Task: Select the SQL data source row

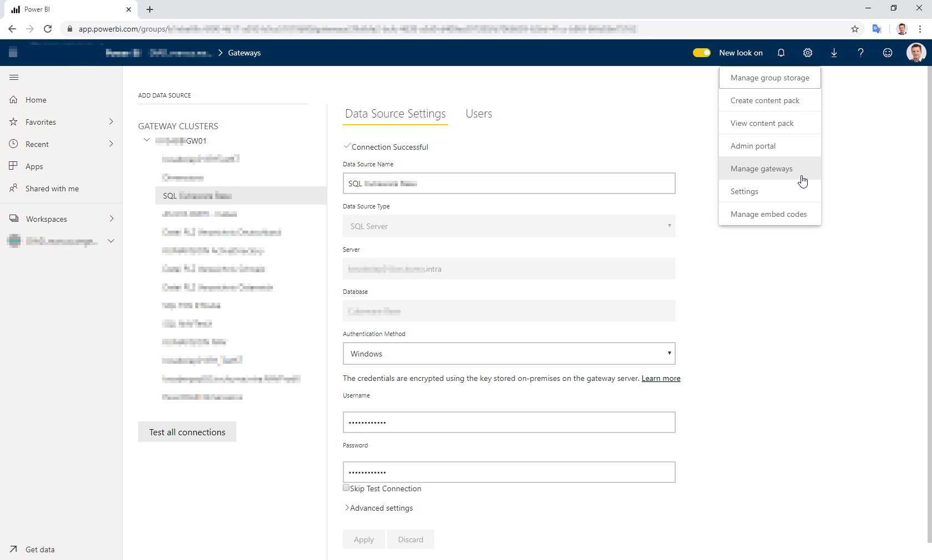Action: pyautogui.click(x=241, y=196)
